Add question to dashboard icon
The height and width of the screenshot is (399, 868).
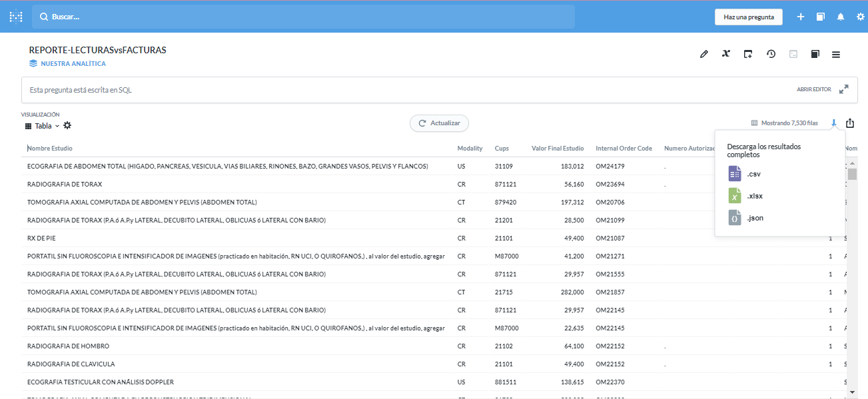tap(748, 54)
